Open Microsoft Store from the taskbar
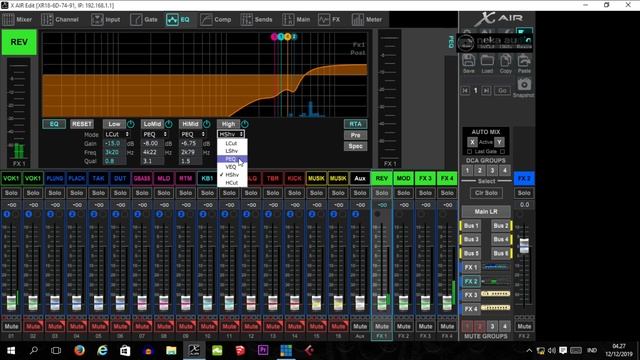This screenshot has height=360, width=640. click(125, 350)
